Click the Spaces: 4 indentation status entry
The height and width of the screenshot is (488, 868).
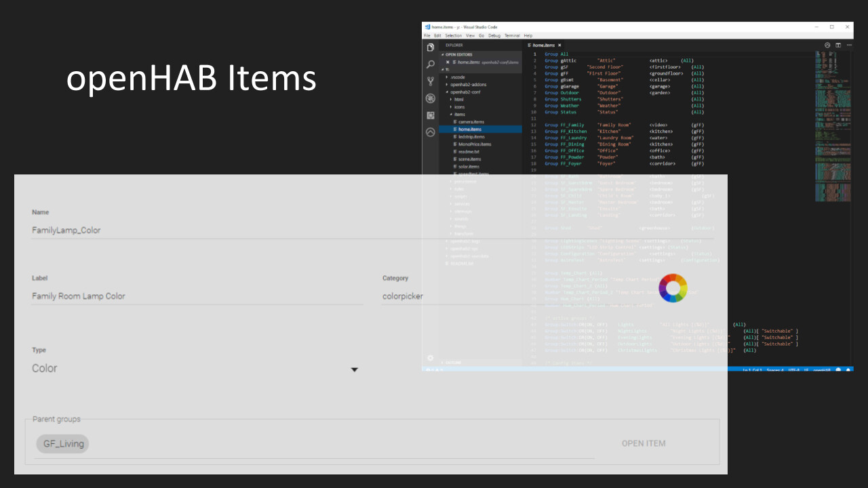tap(776, 369)
